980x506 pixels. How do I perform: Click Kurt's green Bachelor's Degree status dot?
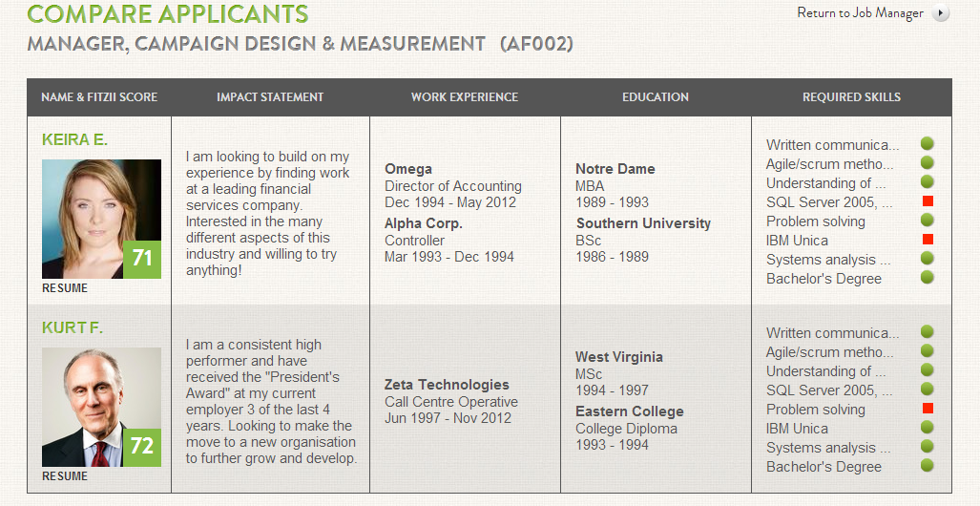pos(927,466)
